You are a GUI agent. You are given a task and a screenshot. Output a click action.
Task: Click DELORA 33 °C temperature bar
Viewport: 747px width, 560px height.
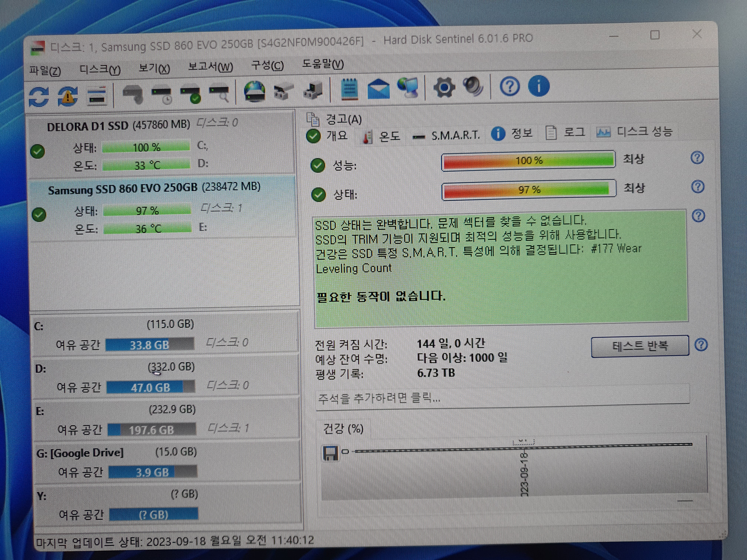point(146,165)
